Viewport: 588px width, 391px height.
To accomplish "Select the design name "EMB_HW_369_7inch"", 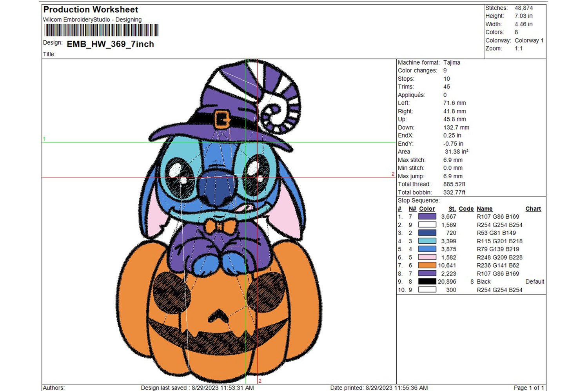I will [x=111, y=44].
